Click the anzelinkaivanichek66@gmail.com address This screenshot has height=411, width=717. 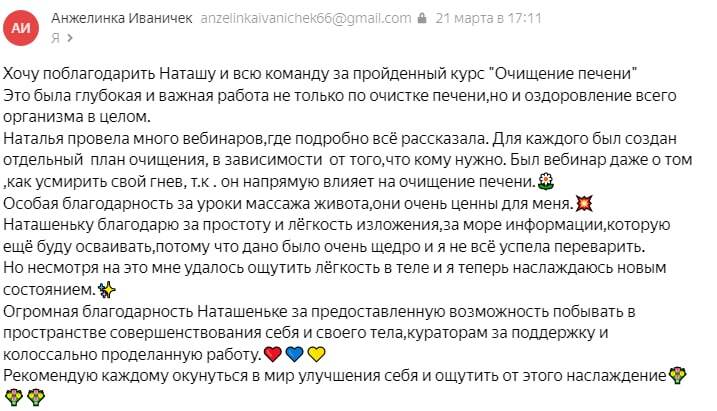[306, 18]
